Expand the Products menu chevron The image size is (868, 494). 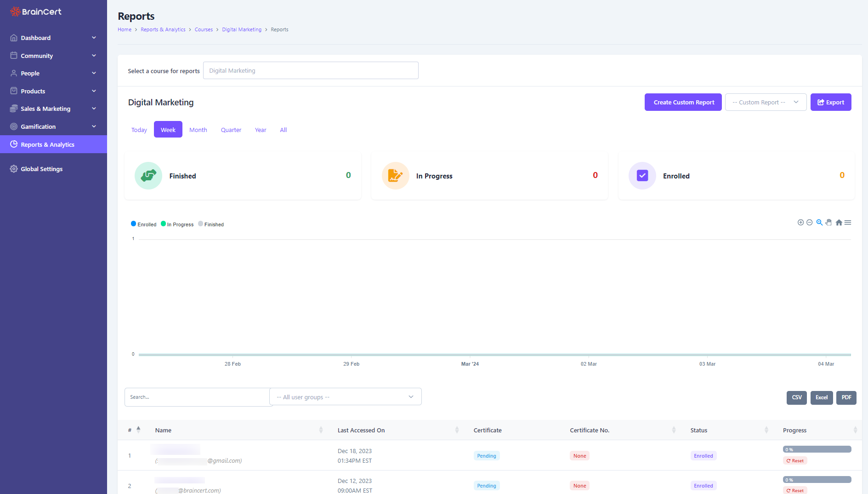coord(94,91)
